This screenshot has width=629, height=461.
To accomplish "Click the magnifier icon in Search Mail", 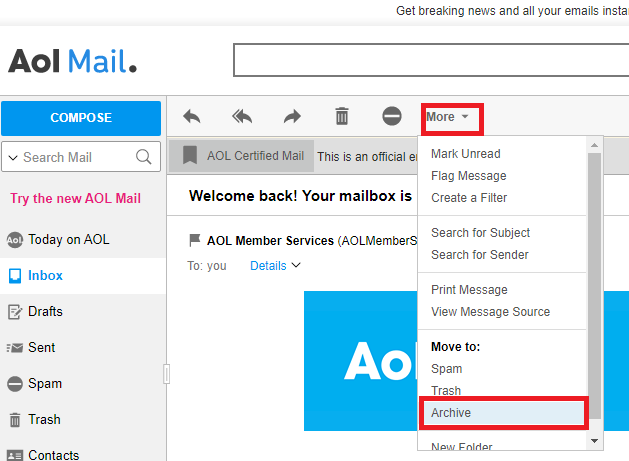I will tap(144, 157).
